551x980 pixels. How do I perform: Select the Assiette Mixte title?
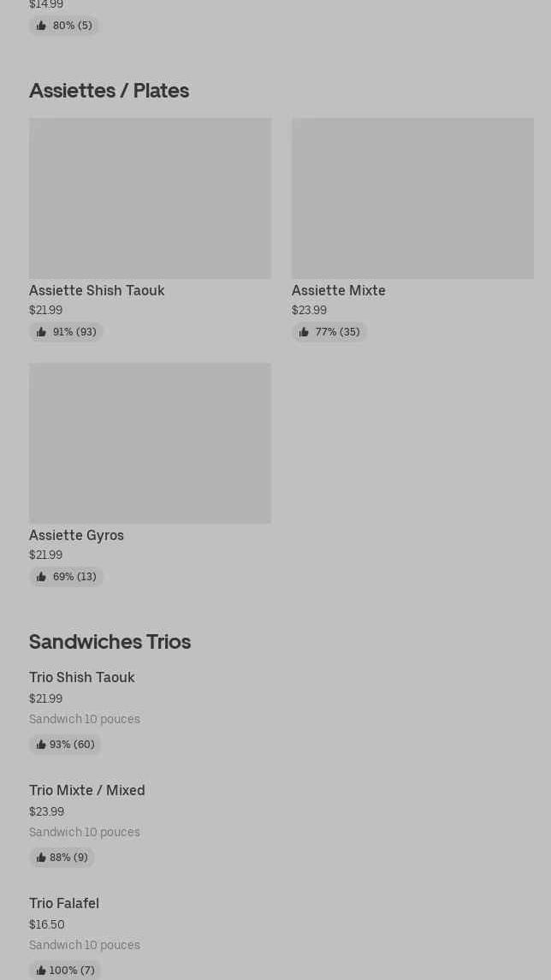pos(339,290)
